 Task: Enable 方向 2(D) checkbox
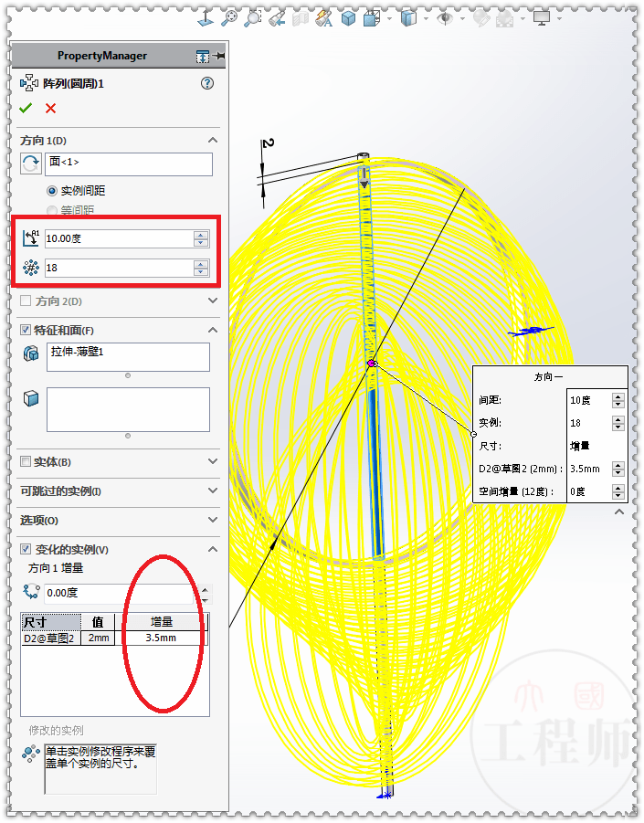(x=26, y=301)
